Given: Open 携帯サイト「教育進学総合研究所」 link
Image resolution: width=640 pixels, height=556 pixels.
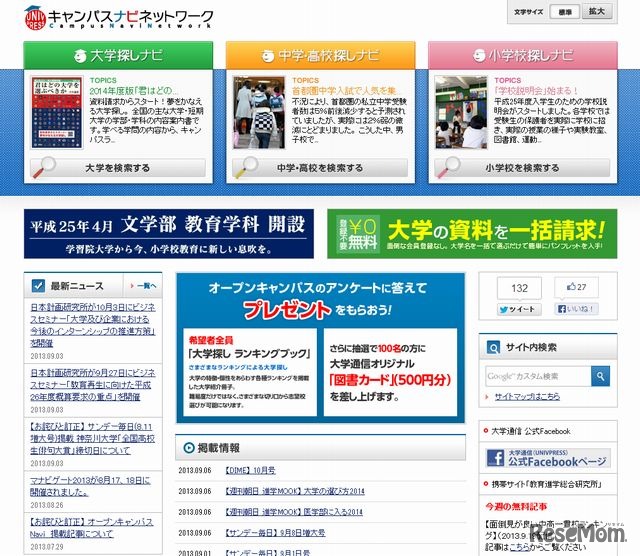Looking at the screenshot, I should (x=547, y=484).
